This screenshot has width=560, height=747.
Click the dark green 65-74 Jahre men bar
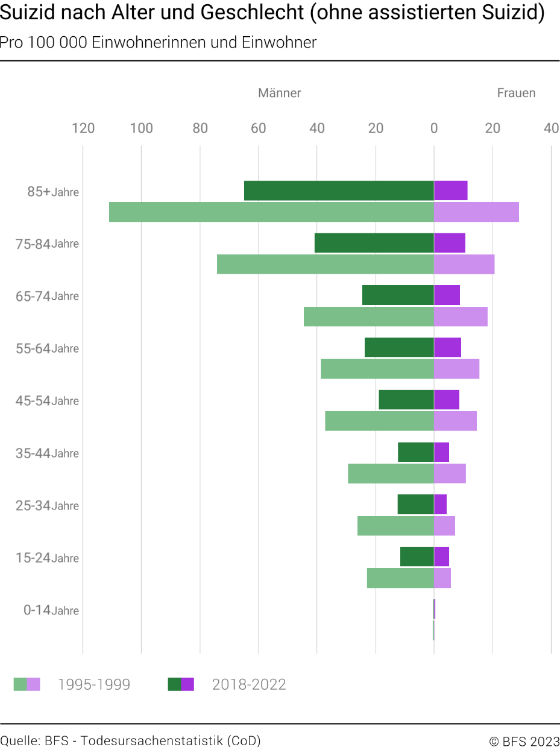[x=398, y=295]
